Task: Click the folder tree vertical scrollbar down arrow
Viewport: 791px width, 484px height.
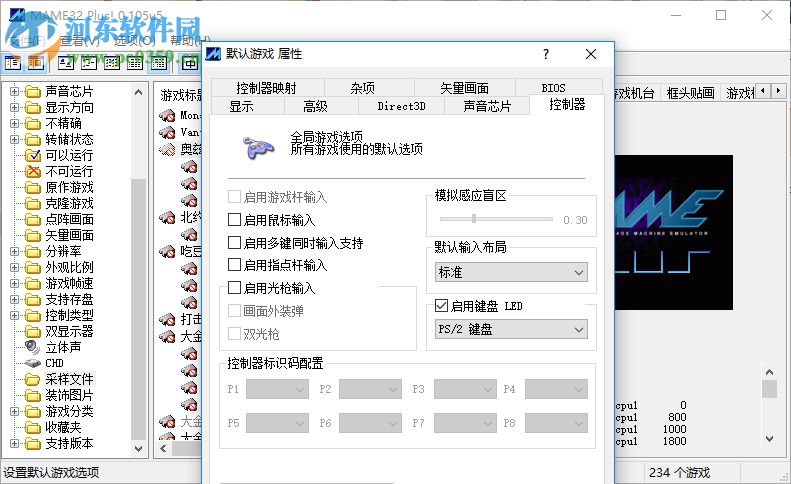Action: point(138,448)
